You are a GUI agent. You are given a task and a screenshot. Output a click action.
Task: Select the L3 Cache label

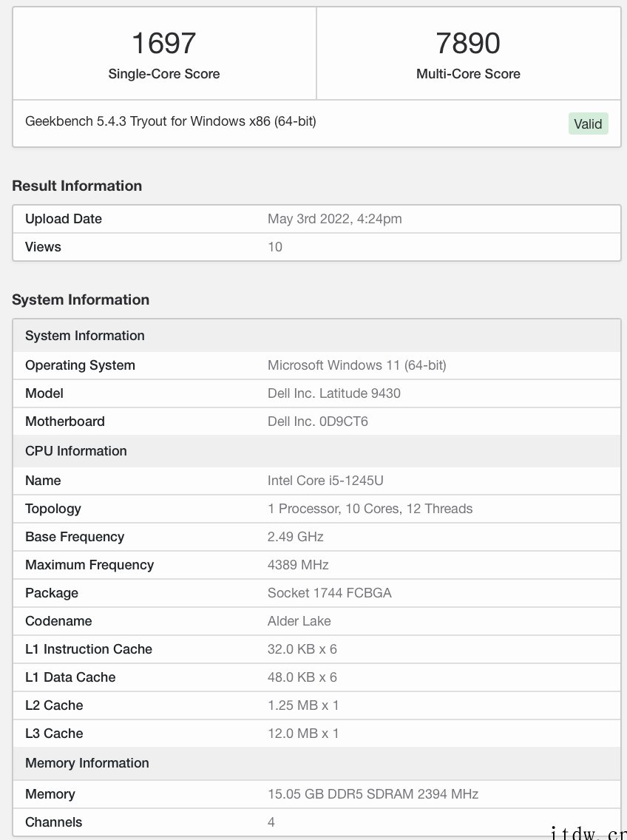54,734
